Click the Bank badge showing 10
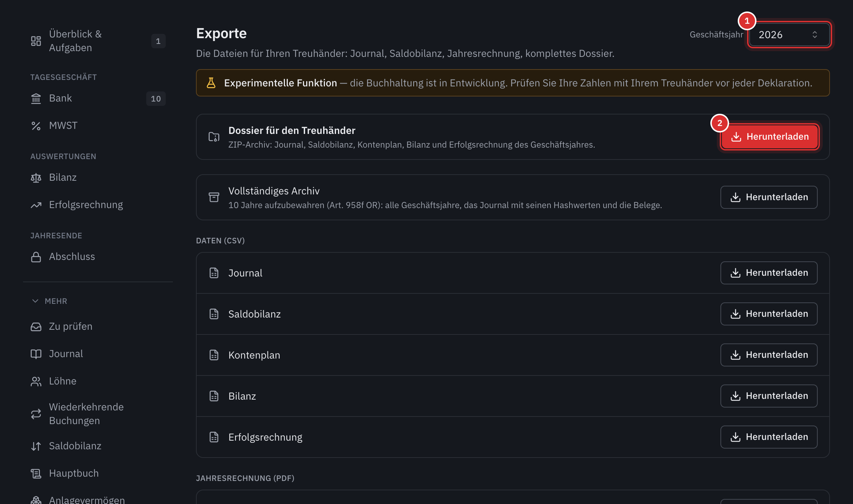Screen dimensions: 853x504 [x=156, y=99]
